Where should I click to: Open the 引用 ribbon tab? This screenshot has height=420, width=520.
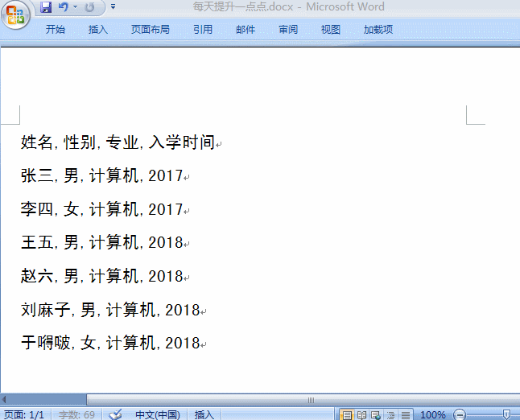pos(203,30)
